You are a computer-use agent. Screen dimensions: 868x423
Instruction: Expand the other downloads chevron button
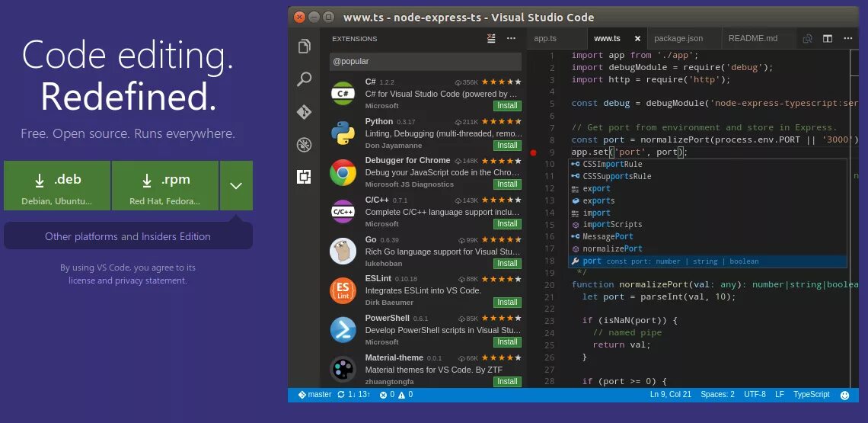[x=236, y=186]
